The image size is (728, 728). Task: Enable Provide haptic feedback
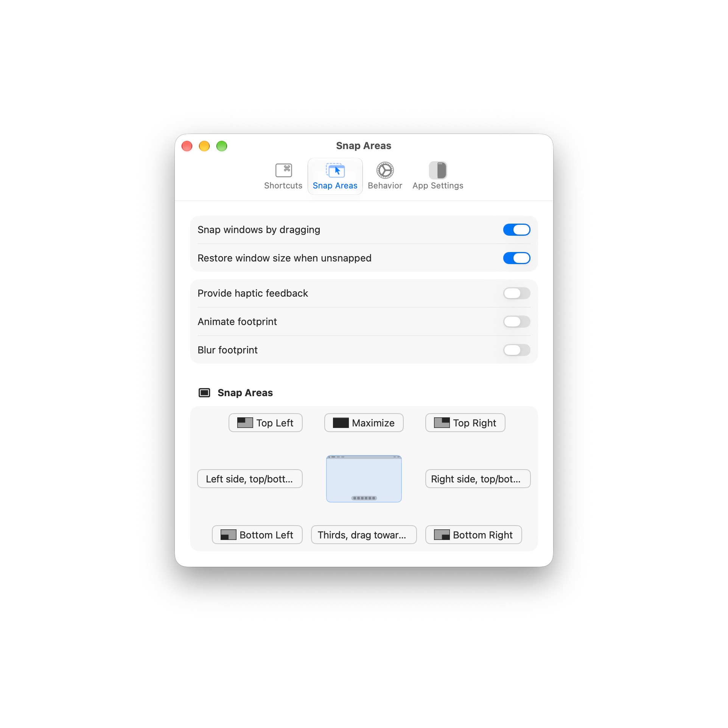click(516, 293)
